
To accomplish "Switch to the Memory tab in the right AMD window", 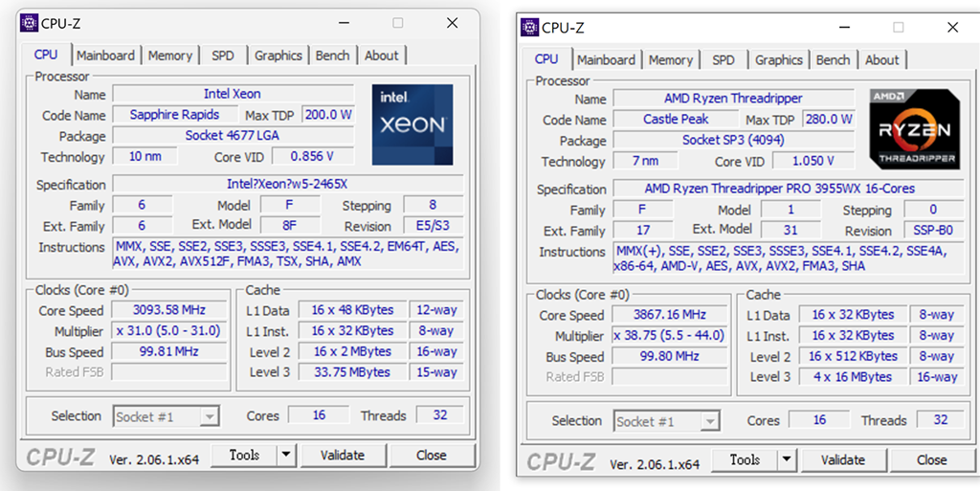I will (671, 60).
